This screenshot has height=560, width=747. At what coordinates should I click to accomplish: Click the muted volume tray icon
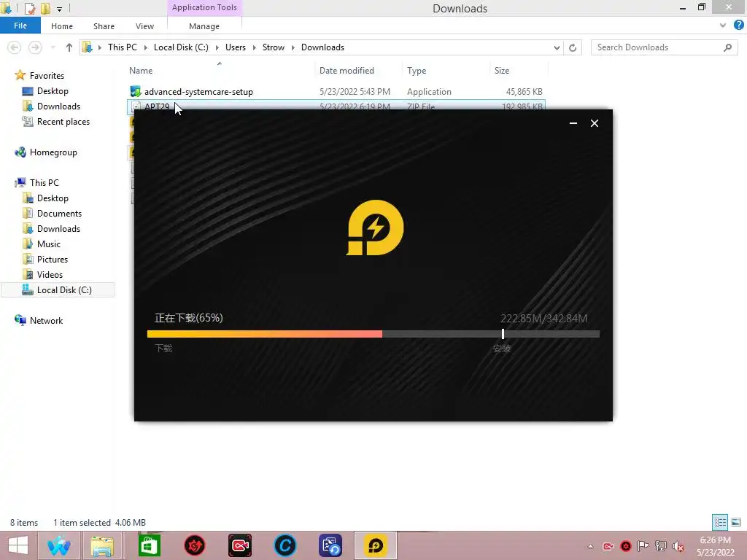pyautogui.click(x=678, y=546)
